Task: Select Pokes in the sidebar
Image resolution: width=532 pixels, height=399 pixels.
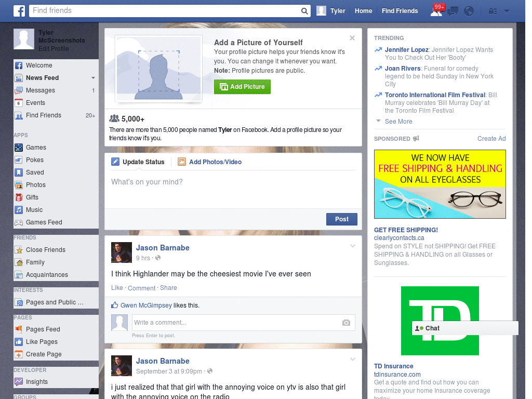Action: (x=34, y=159)
